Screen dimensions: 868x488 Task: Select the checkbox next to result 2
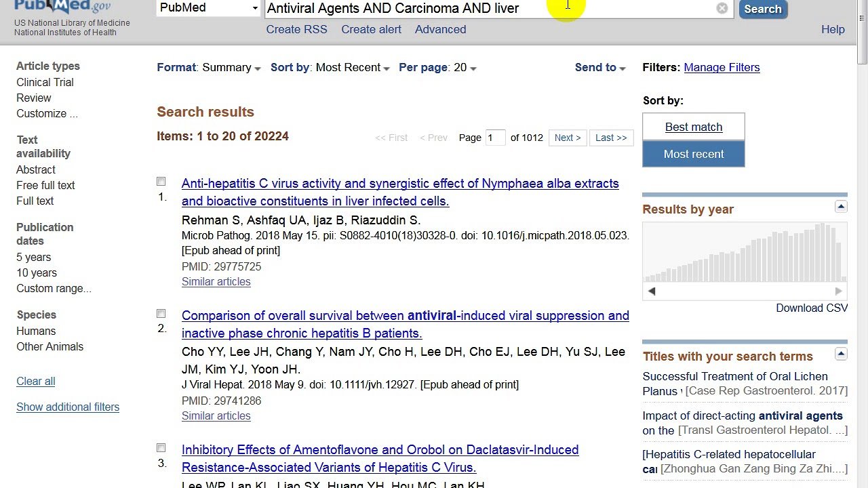click(x=161, y=314)
